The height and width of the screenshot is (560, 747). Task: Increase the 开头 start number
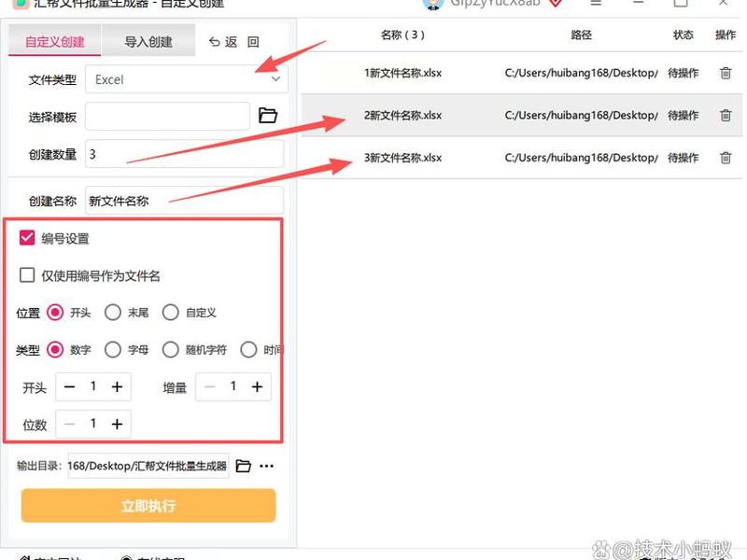118,386
